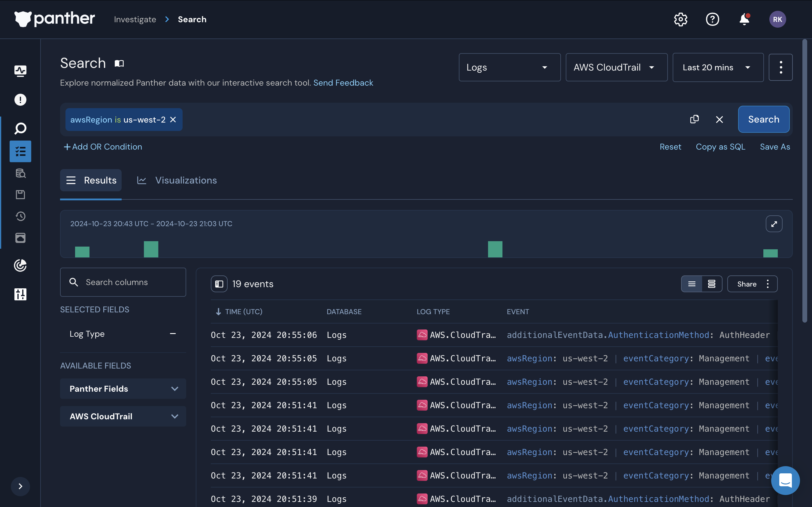Click the DATABASE column header
Screen dimensions: 812x507
344,311
